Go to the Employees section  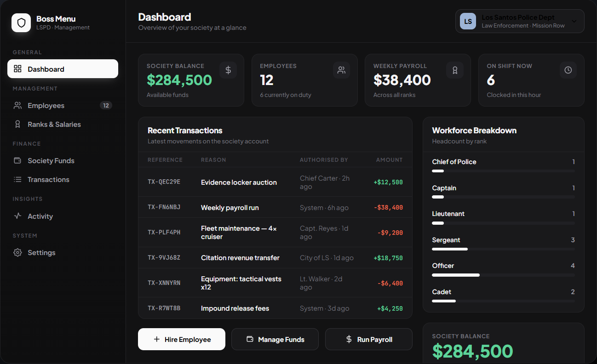click(63, 105)
